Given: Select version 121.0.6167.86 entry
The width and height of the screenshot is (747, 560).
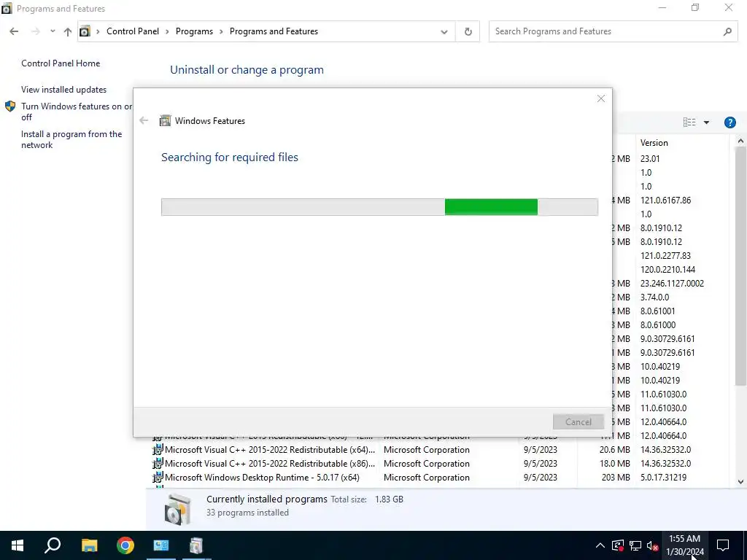Looking at the screenshot, I should coord(665,201).
